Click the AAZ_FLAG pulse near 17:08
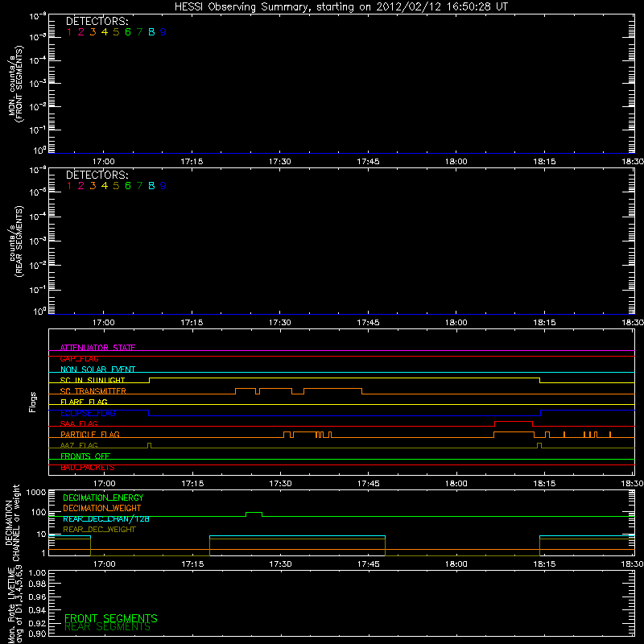 click(x=149, y=445)
